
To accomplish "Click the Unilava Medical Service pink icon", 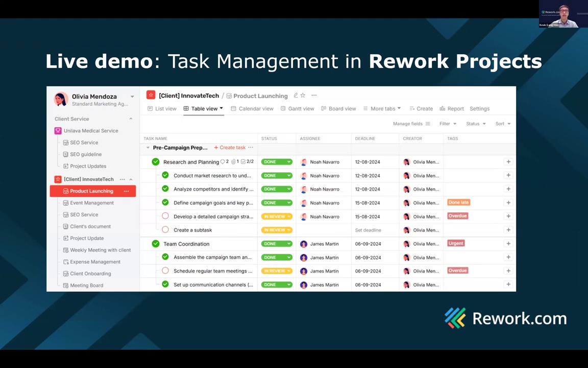I will 58,131.
